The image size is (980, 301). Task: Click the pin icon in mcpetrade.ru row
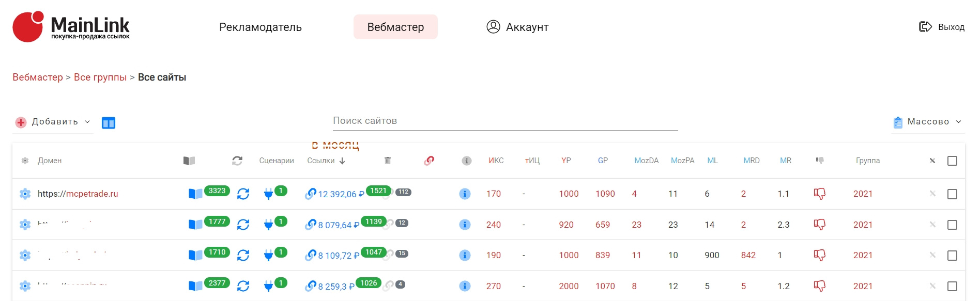point(932,194)
